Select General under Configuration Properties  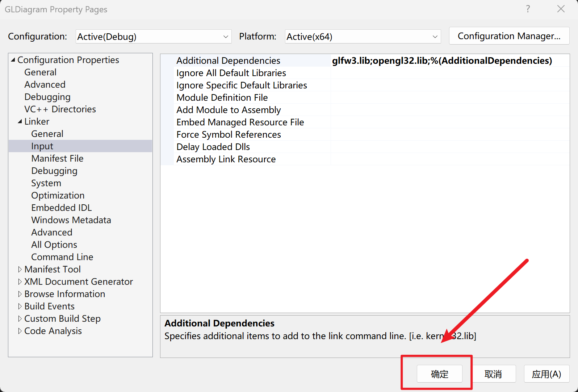coord(41,72)
